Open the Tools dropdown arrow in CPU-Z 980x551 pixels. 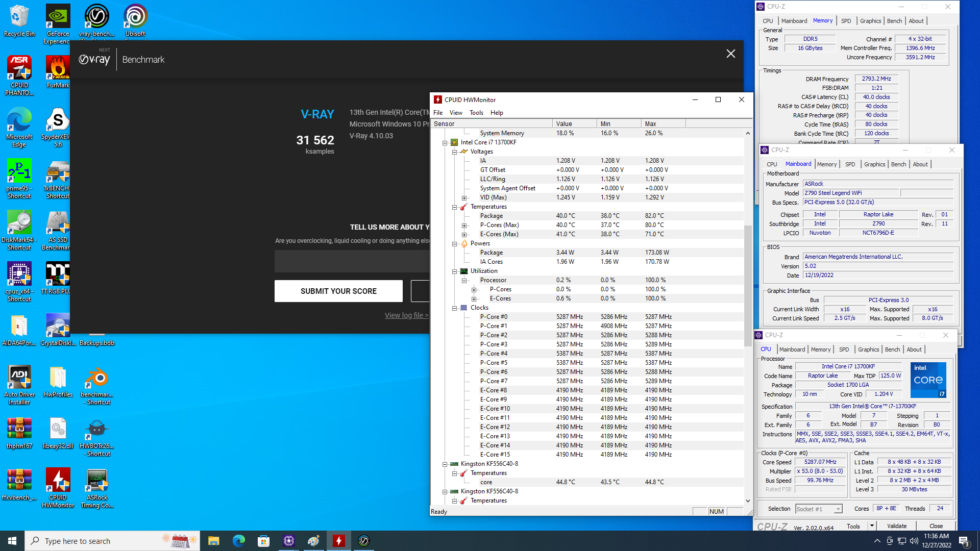pos(872,525)
